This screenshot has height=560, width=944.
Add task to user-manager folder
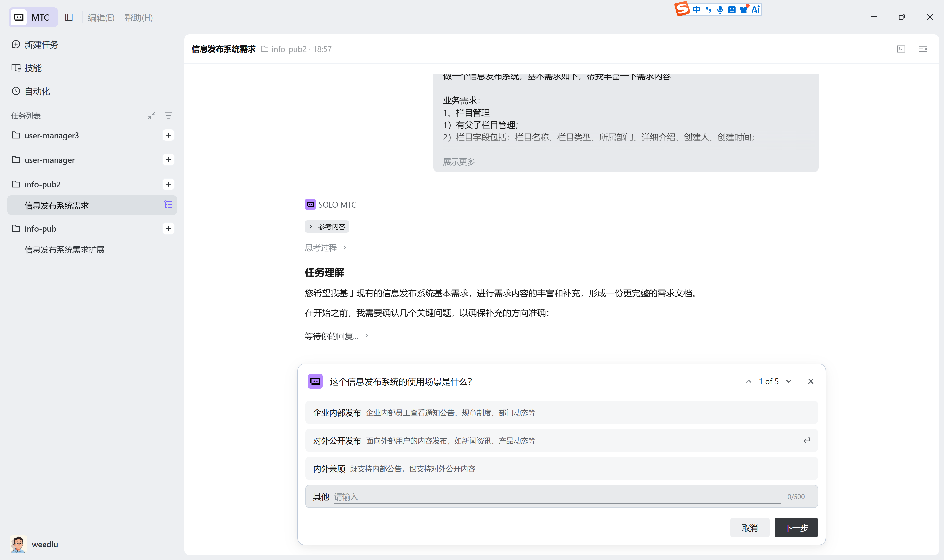tap(168, 160)
